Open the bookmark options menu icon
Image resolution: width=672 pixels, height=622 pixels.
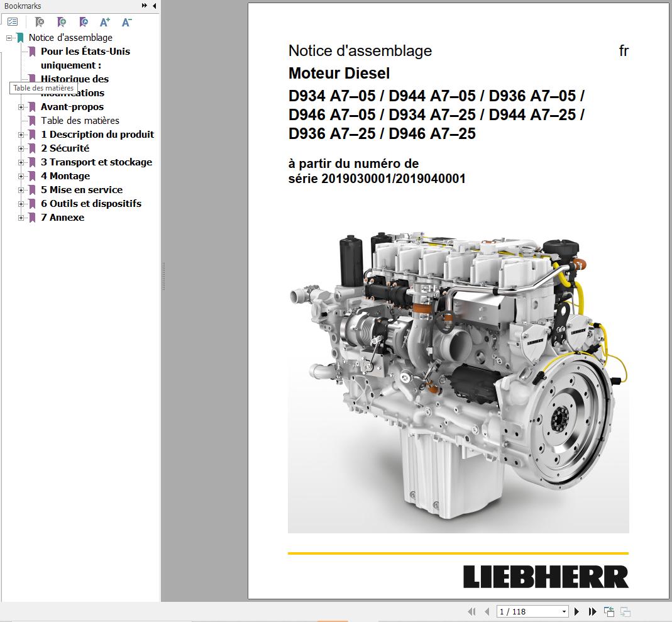click(x=13, y=21)
